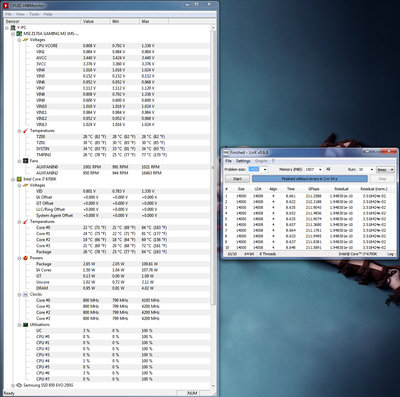Click the Clocks group icon
The height and width of the screenshot is (397, 400).
25,294
